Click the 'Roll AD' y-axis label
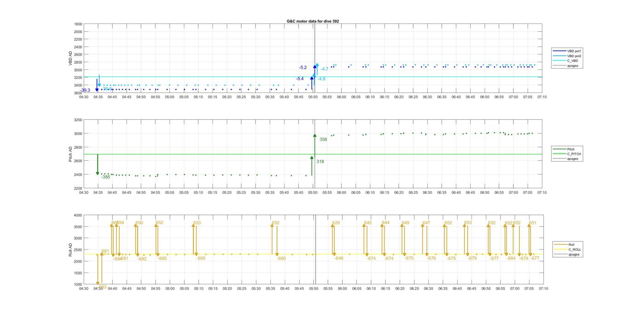This screenshot has height=319, width=644. [70, 250]
